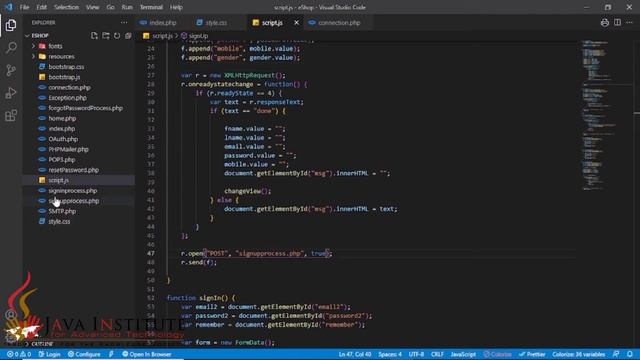Select language mode JavaScript in status bar
This screenshot has width=640, height=360.
[463, 354]
